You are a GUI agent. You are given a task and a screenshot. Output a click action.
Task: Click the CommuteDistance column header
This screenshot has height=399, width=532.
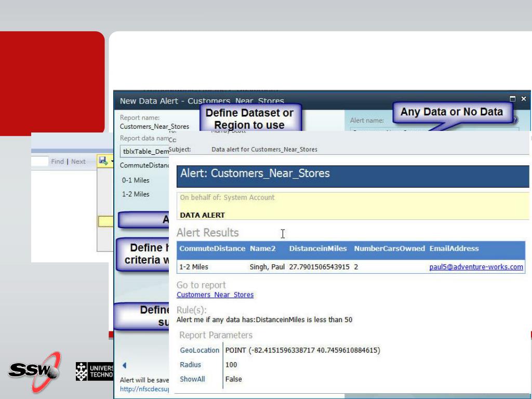(x=212, y=249)
